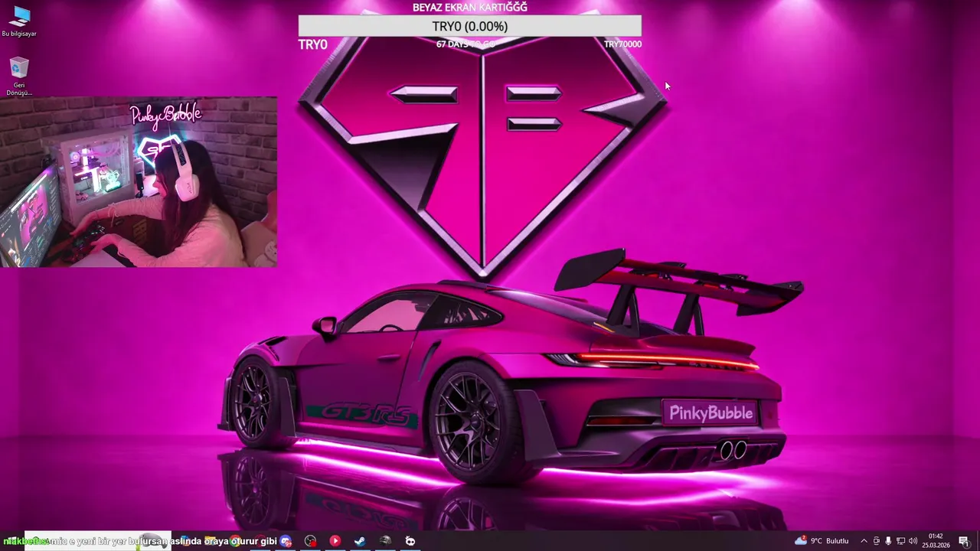This screenshot has width=980, height=551.
Task: Open Steam from the taskbar
Action: click(x=359, y=541)
